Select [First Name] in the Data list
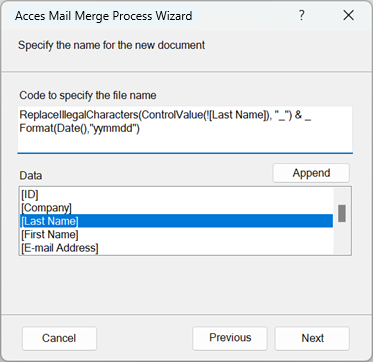Image resolution: width=373 pixels, height=362 pixels. pos(176,234)
